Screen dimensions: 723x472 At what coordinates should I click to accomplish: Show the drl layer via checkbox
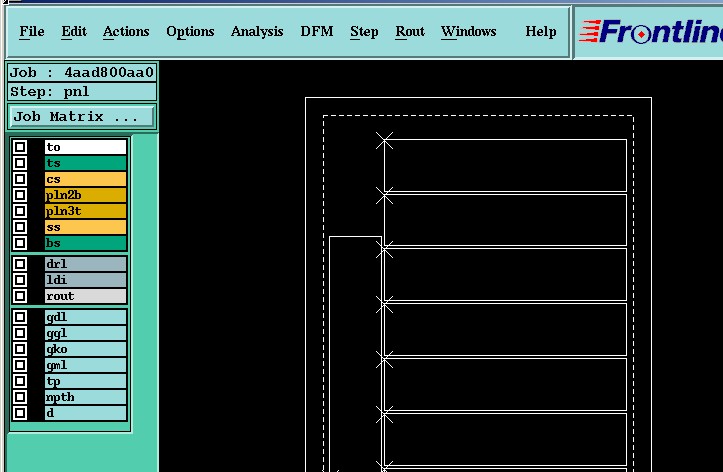(20, 264)
